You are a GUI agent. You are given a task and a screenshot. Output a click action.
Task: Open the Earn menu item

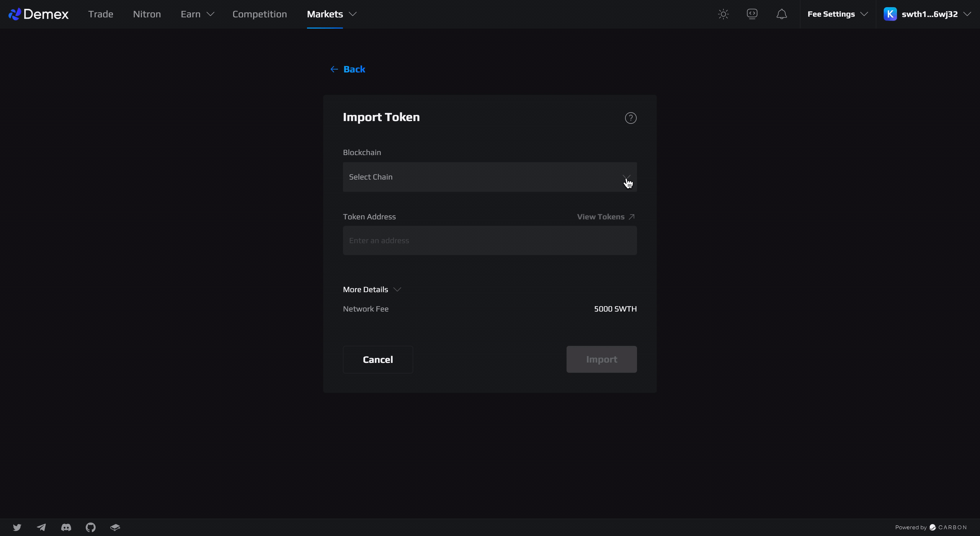point(191,14)
